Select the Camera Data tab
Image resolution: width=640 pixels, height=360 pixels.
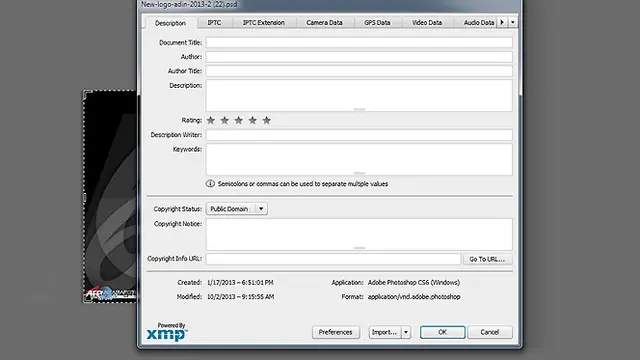(x=324, y=22)
